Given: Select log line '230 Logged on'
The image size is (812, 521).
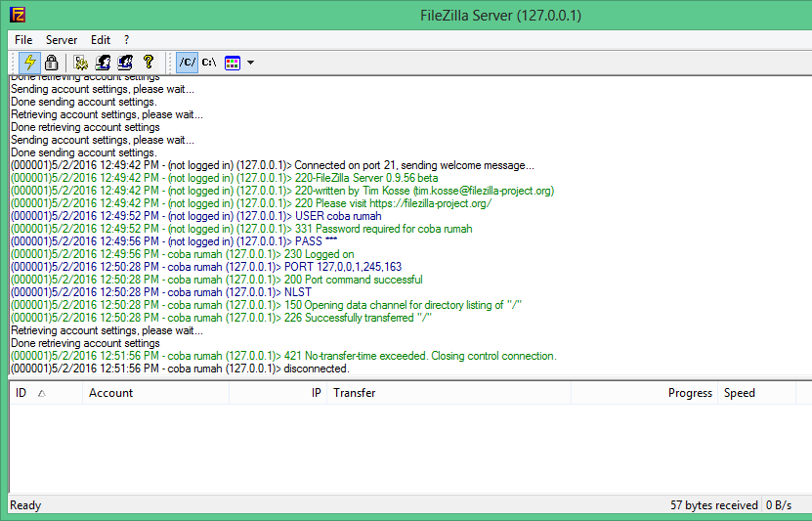Looking at the screenshot, I should click(x=183, y=254).
